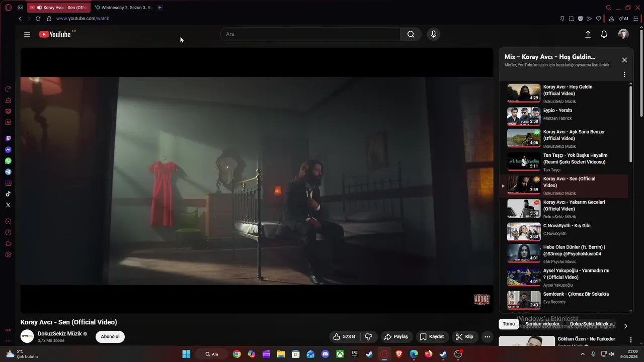Screen dimensions: 644x362
Task: Click the Abone watermark on video
Action: pos(481,300)
